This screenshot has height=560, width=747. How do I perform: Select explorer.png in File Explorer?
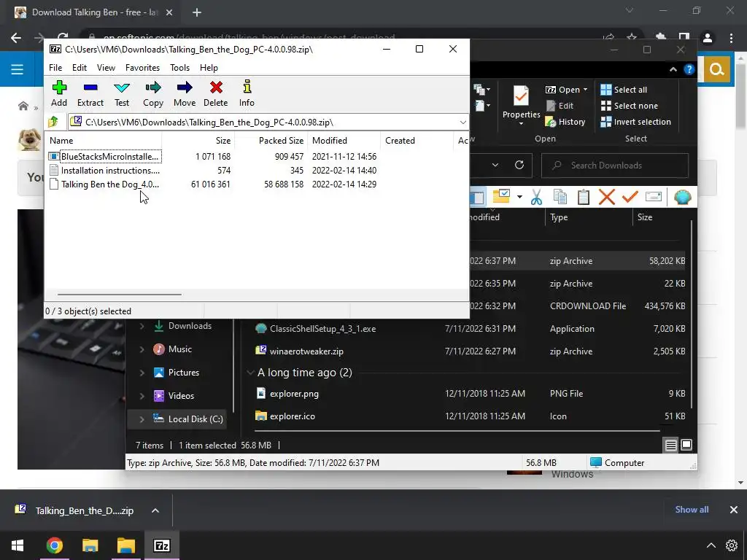pos(294,394)
